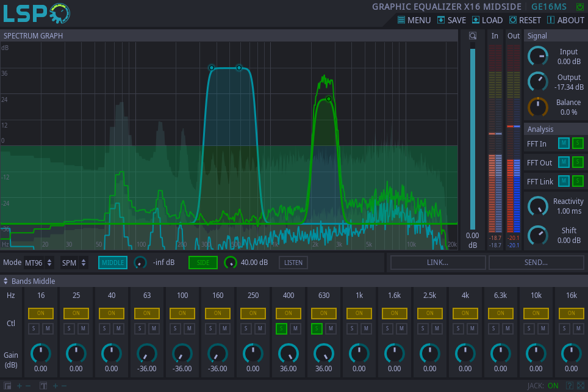The width and height of the screenshot is (588, 392).
Task: Toggle the MIDDLE channel button
Action: point(113,263)
